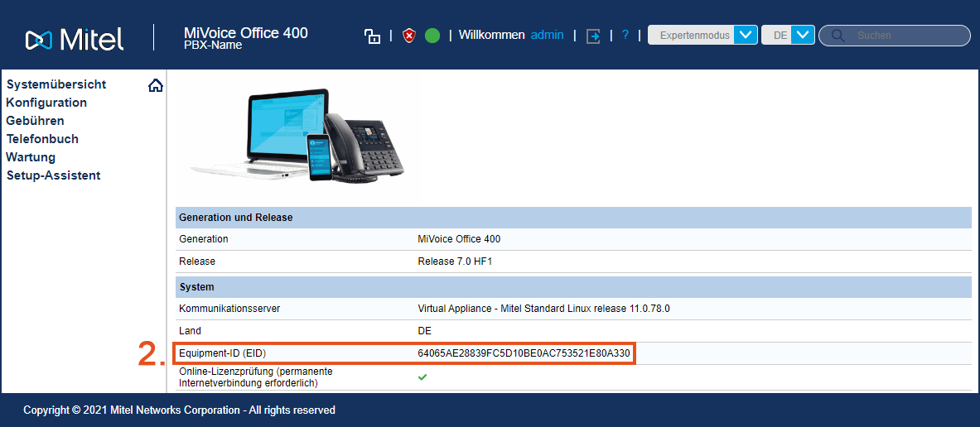The width and height of the screenshot is (980, 427).
Task: Click the System section header
Action: coord(573,287)
